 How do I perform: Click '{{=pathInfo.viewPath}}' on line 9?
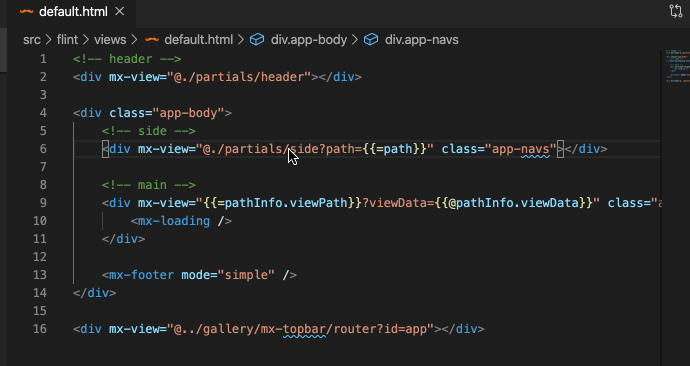[283, 203]
